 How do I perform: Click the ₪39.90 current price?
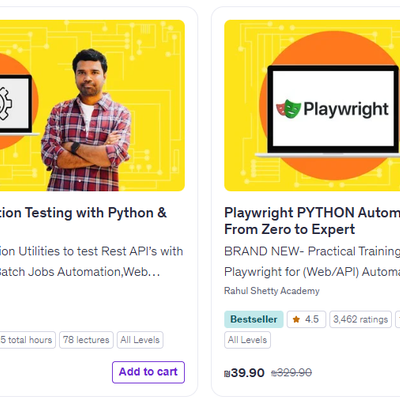(x=244, y=373)
